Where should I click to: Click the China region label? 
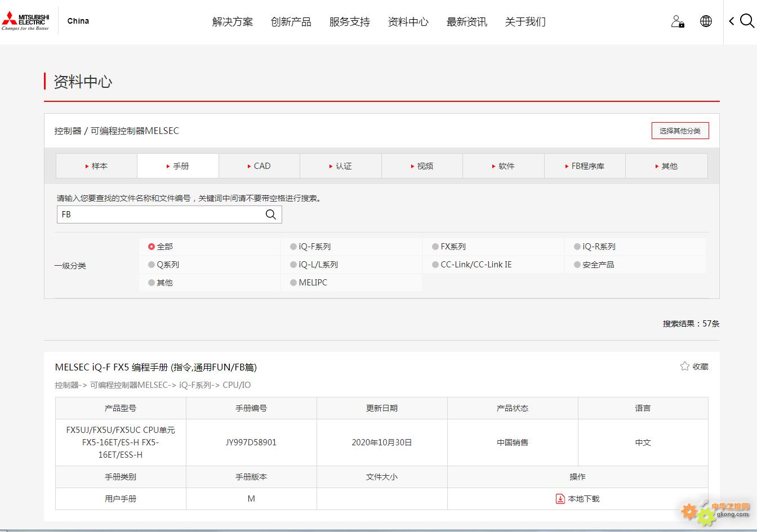point(78,21)
